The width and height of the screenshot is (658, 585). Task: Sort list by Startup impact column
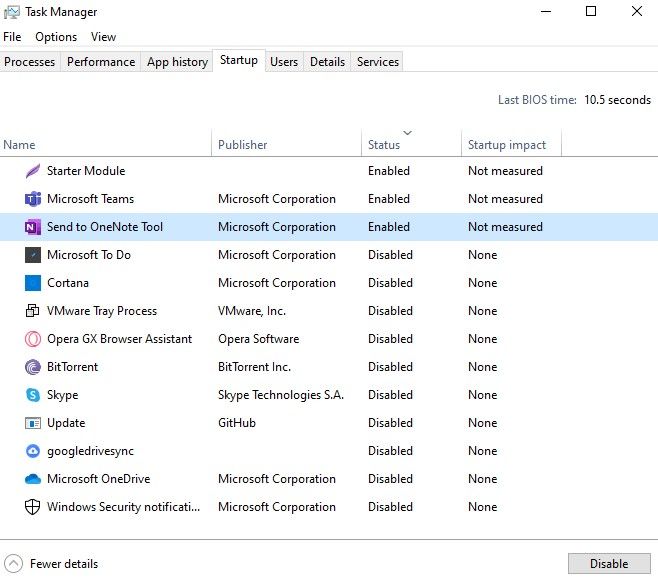(x=507, y=145)
